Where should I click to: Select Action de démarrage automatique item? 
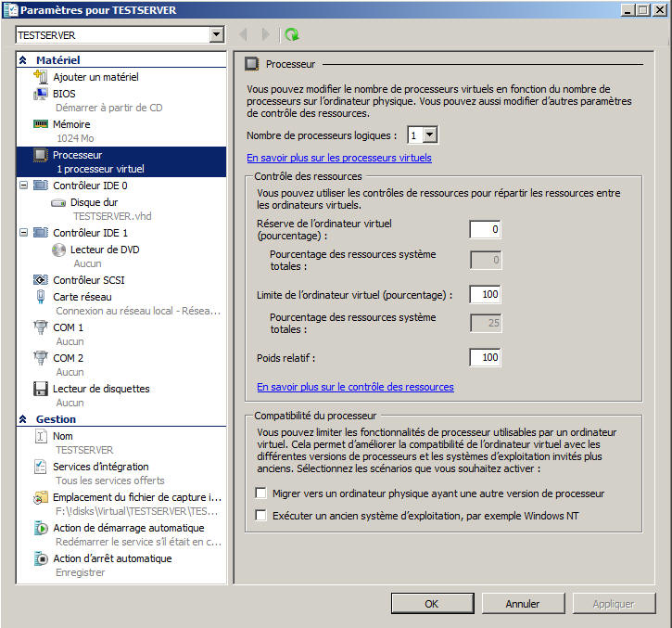[x=128, y=528]
